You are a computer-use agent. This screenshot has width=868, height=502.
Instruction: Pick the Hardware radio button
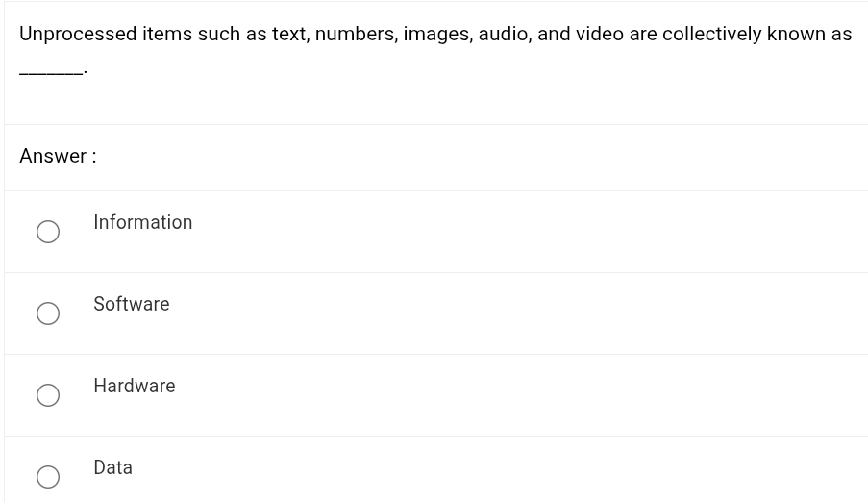(x=48, y=395)
